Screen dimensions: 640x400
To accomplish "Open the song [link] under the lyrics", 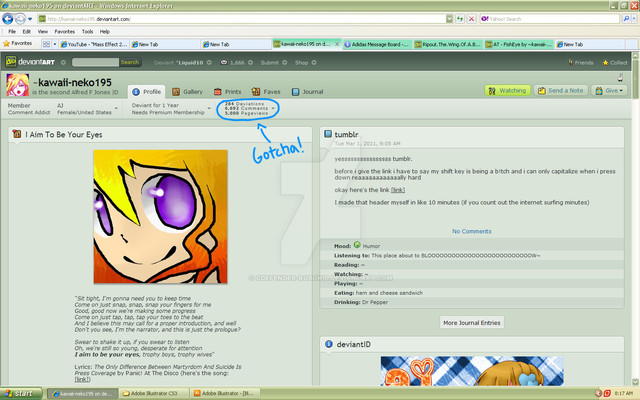I will tap(82, 379).
